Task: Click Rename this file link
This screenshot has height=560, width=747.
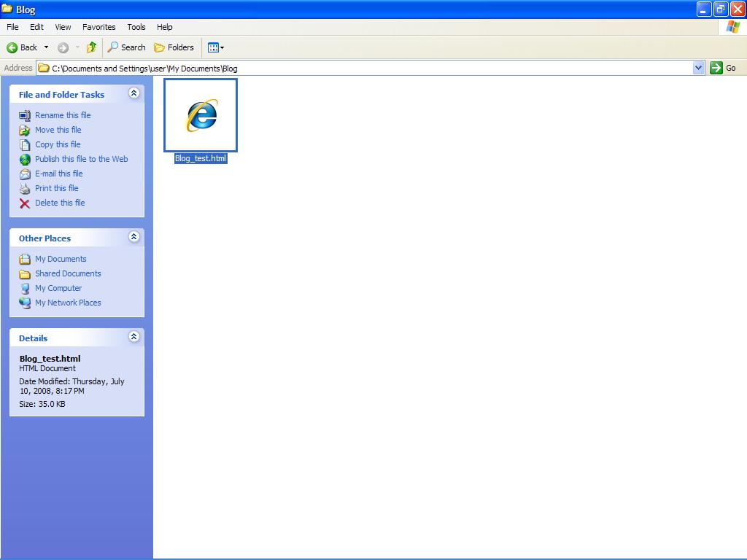Action: [63, 115]
